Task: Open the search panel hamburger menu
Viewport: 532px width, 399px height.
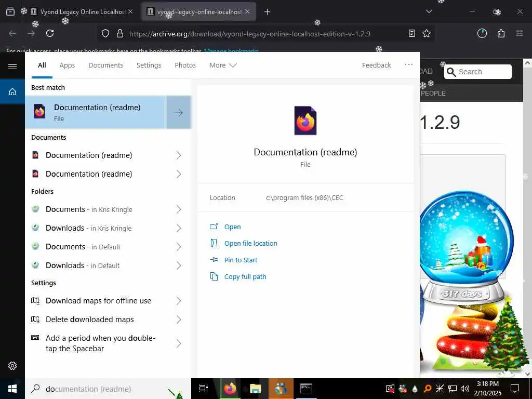Action: point(12,66)
